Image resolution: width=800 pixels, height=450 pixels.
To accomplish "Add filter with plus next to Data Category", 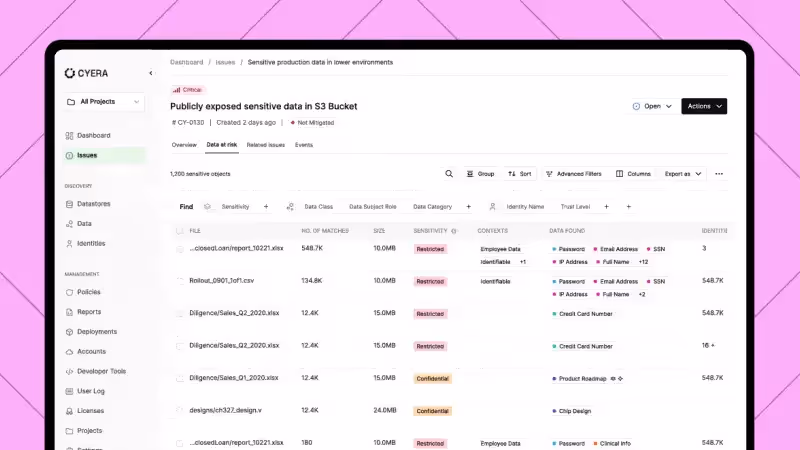I will [x=468, y=207].
